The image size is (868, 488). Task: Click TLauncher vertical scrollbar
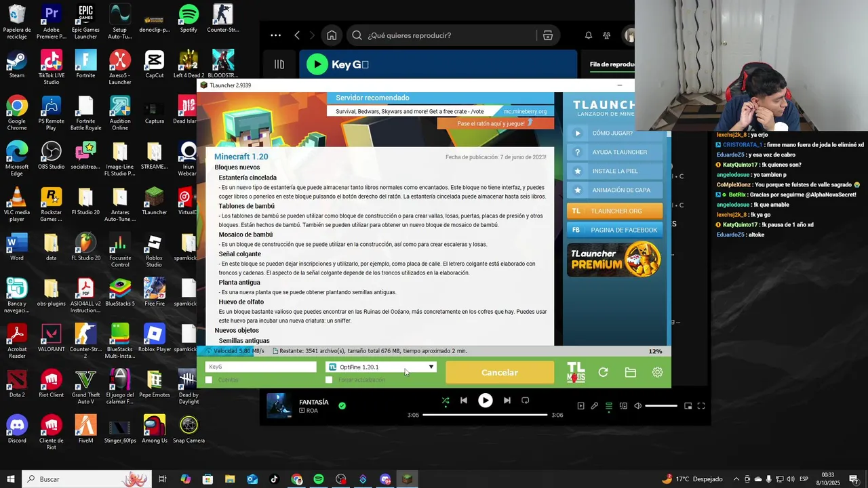tap(669, 237)
